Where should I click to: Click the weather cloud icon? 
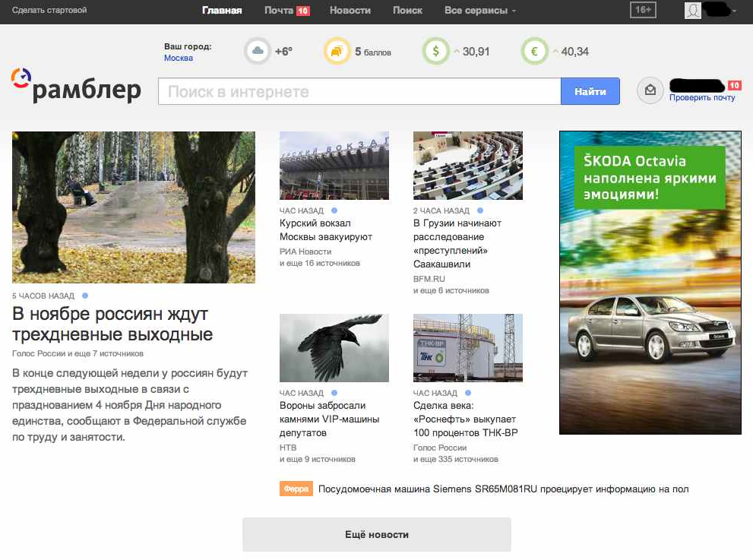point(258,52)
